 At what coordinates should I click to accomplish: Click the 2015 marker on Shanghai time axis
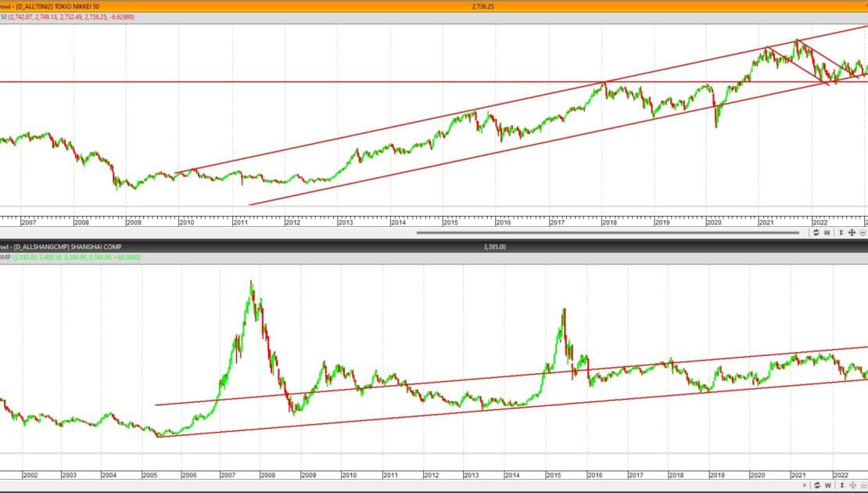(x=554, y=475)
